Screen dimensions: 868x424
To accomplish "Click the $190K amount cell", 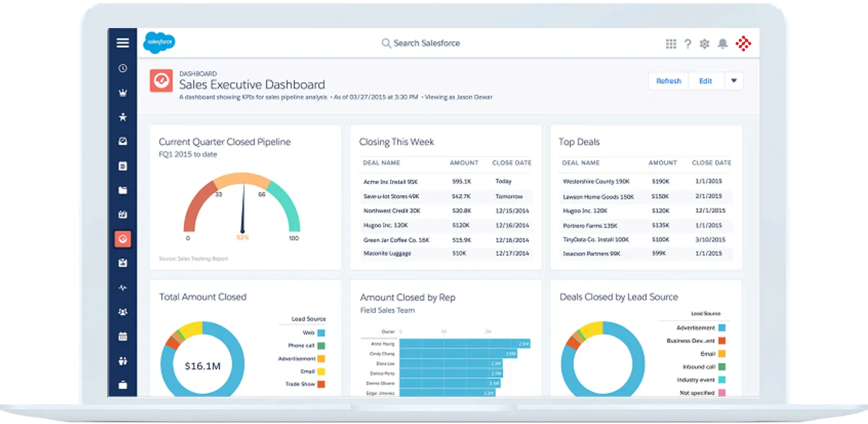I will [x=660, y=181].
